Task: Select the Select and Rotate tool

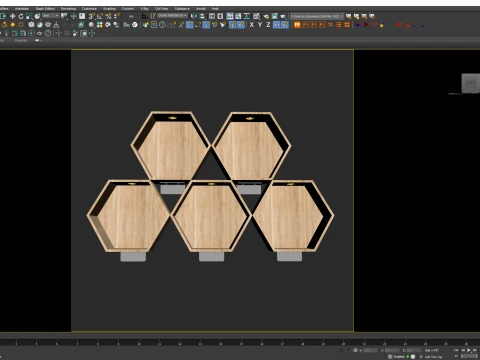Action: point(21,16)
